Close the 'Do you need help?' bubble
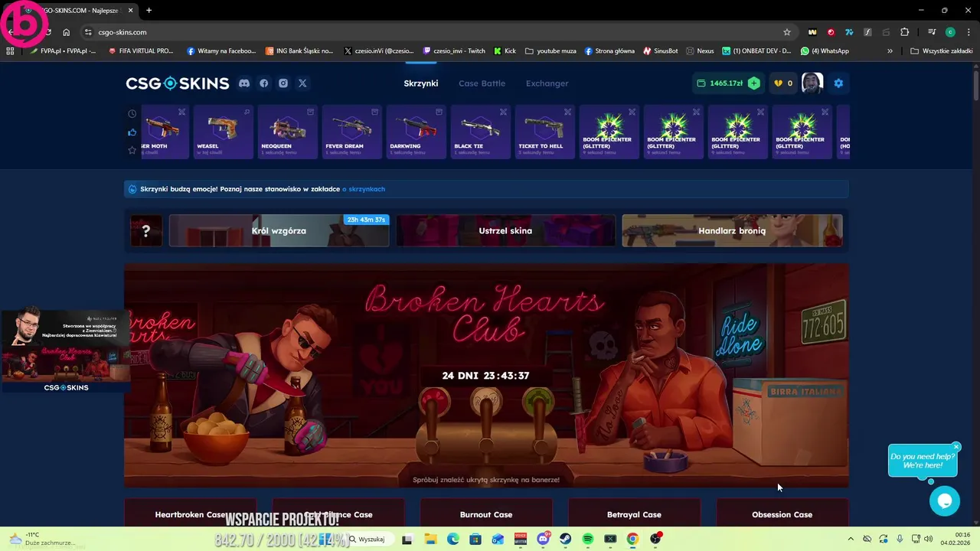Image resolution: width=980 pixels, height=551 pixels. (956, 447)
